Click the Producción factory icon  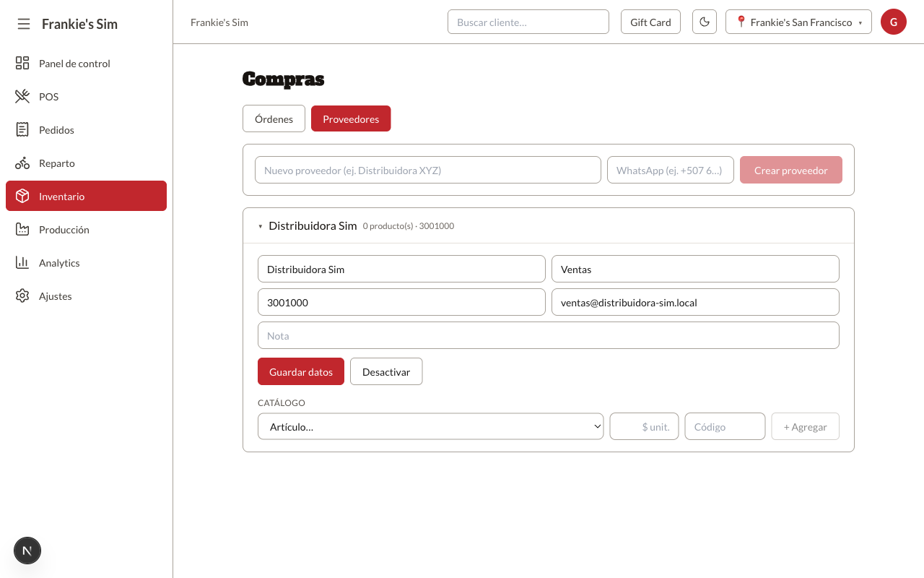coord(22,230)
